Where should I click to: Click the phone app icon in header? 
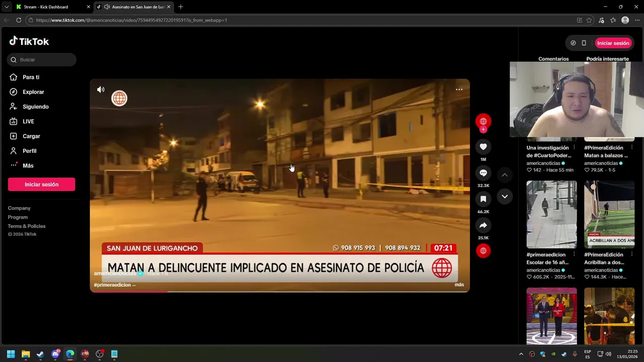[x=584, y=43]
